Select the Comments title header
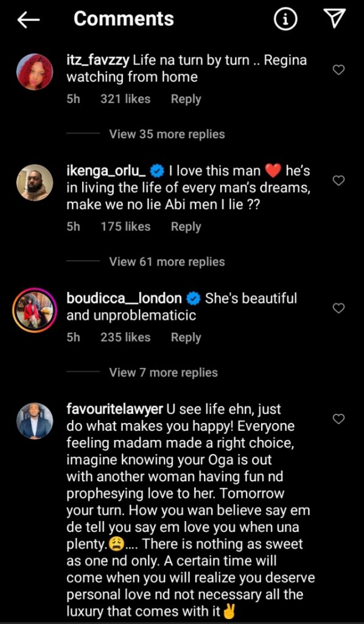This screenshot has width=364, height=624. [124, 19]
